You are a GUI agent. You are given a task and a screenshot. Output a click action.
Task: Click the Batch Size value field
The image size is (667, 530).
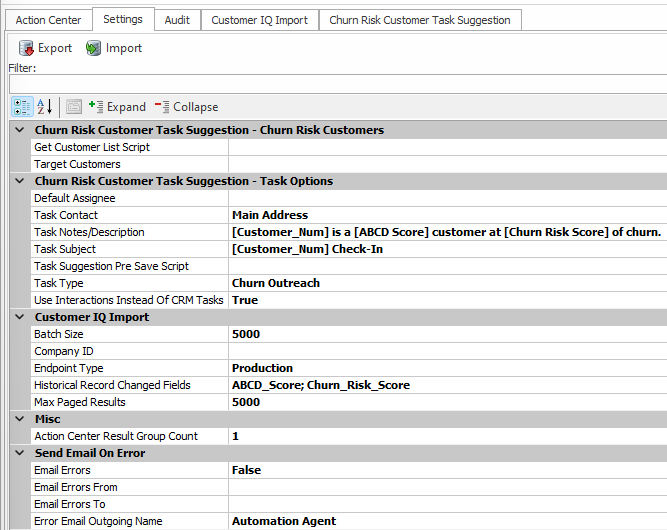click(x=446, y=334)
